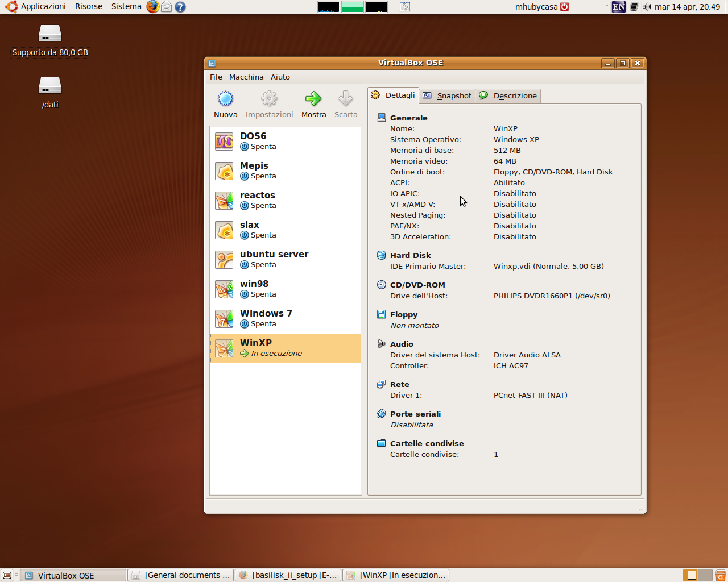Select the Mepis virtual machine
The height and width of the screenshot is (582, 728).
[x=286, y=171]
